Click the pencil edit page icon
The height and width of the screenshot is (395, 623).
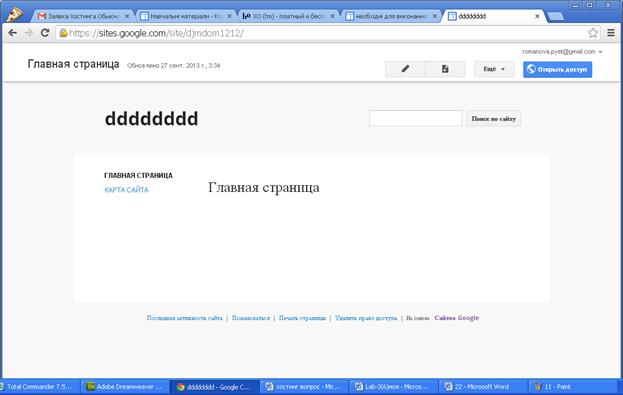(405, 69)
